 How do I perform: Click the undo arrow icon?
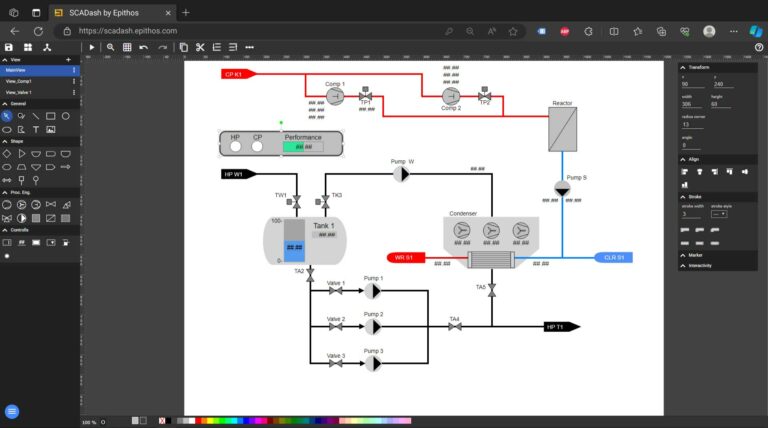click(x=144, y=47)
